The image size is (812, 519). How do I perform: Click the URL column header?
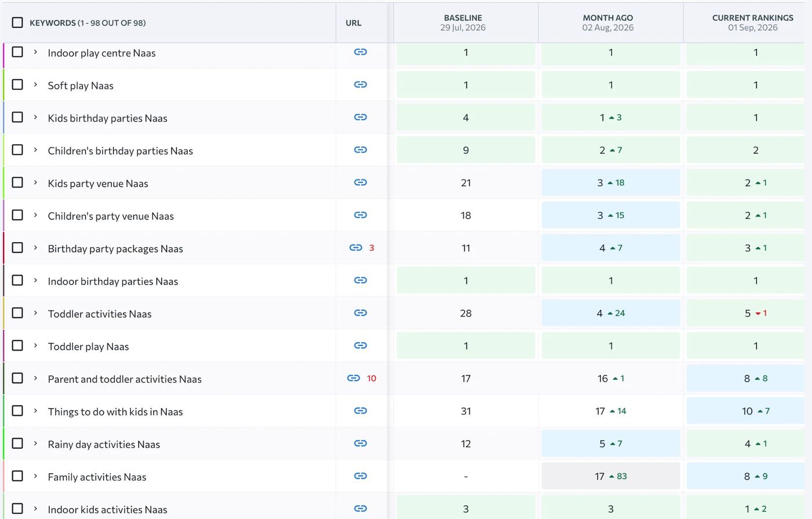point(353,23)
